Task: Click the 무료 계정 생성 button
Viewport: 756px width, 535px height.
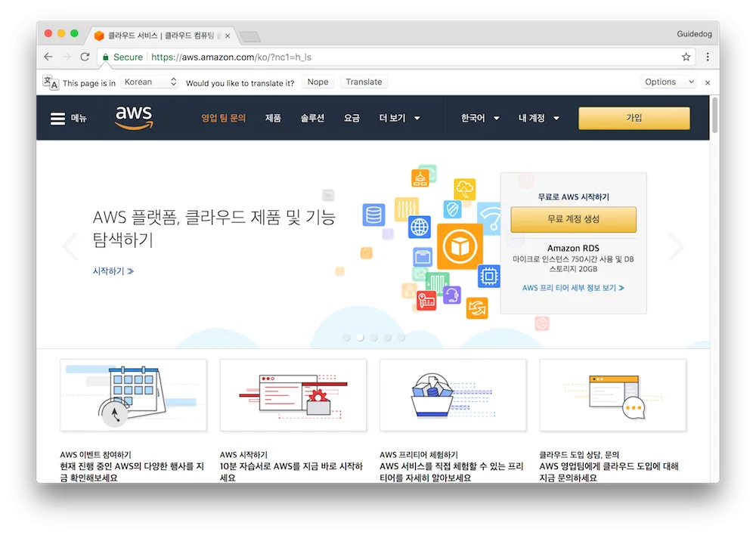Action: tap(573, 219)
